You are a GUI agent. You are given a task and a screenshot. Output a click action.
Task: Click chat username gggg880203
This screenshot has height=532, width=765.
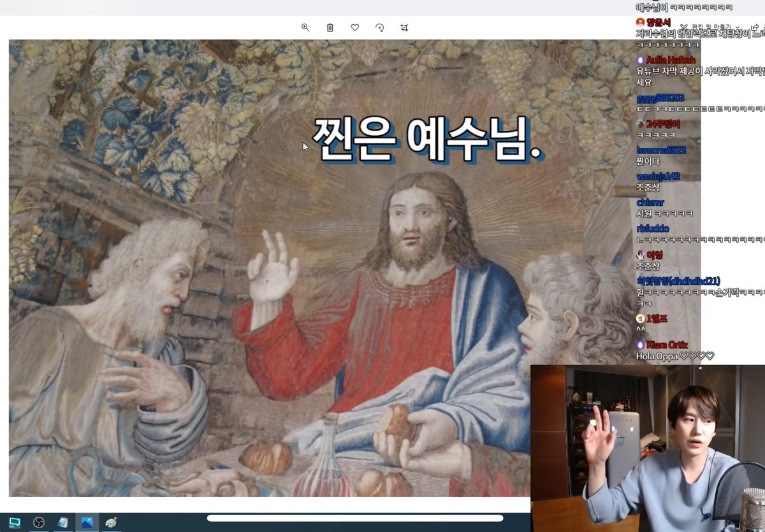(x=660, y=97)
